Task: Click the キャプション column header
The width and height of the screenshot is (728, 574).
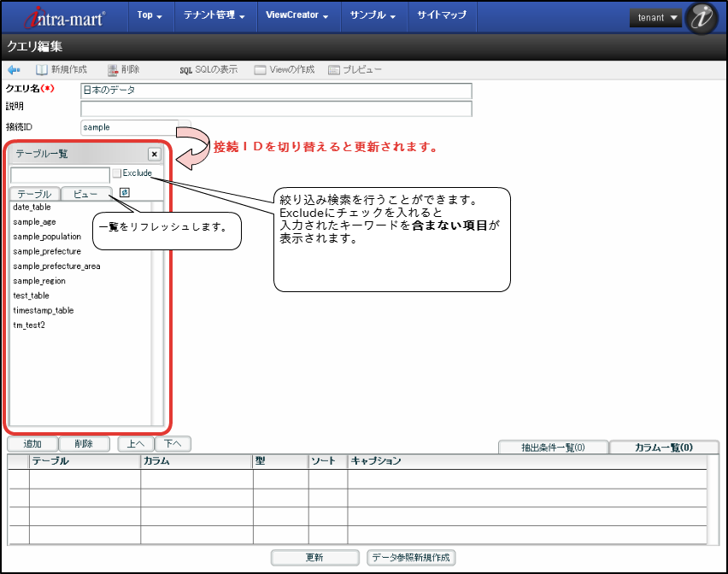Action: [x=527, y=461]
